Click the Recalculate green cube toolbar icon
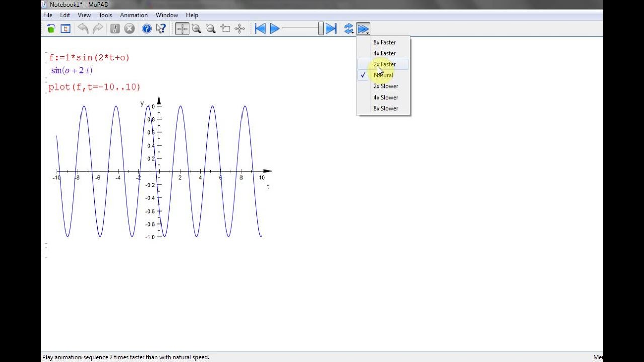The width and height of the screenshot is (644, 362). pos(51,29)
